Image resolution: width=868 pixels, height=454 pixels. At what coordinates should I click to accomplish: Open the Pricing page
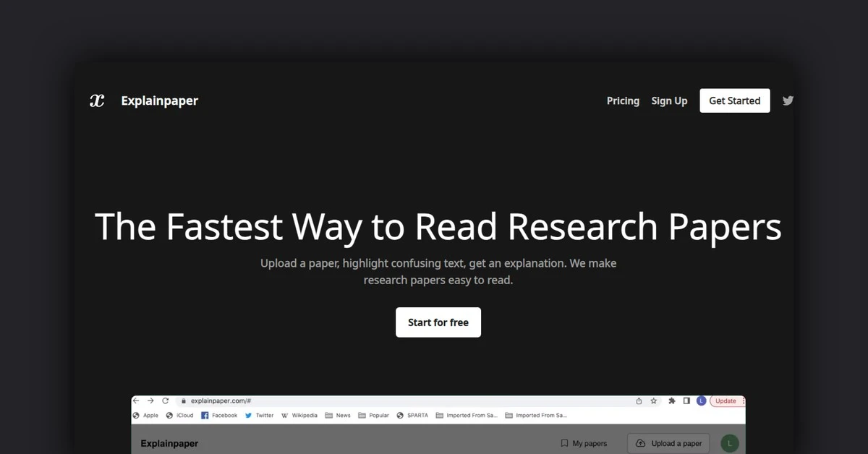point(623,100)
